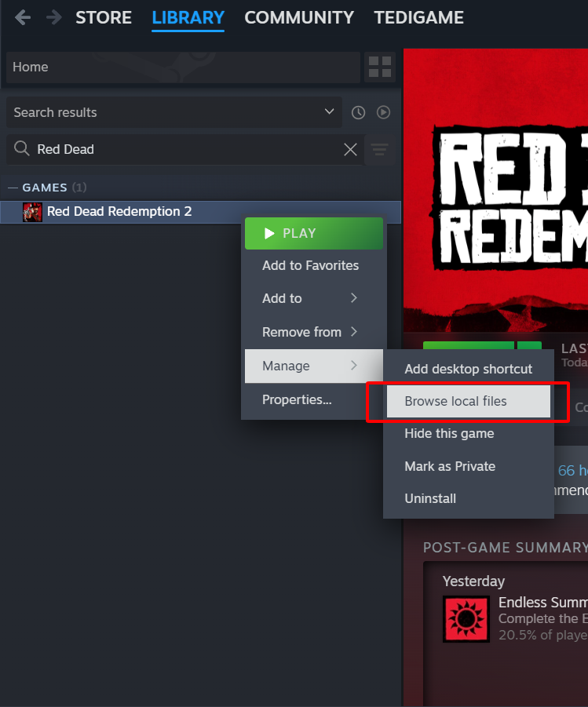This screenshot has height=707, width=588.
Task: Click inside the Red Dead search field
Action: [x=181, y=149]
